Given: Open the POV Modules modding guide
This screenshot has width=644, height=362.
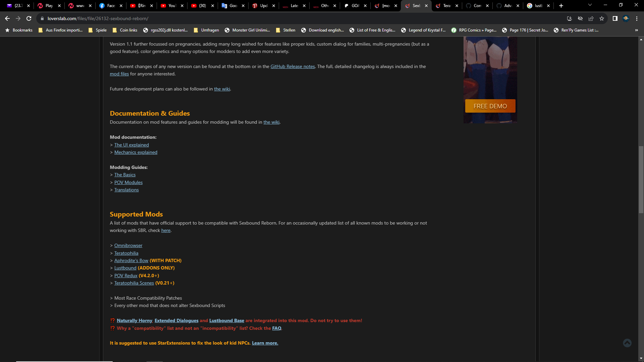Looking at the screenshot, I should [128, 182].
